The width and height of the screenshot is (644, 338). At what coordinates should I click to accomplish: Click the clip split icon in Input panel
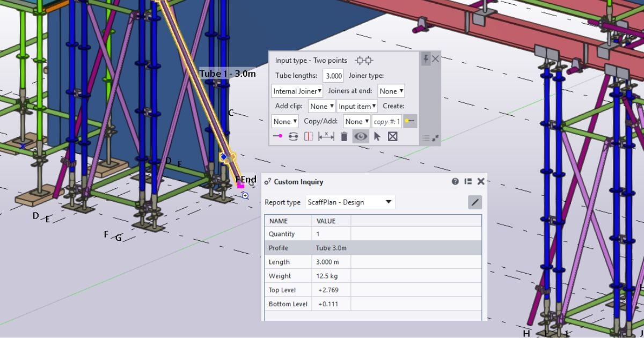click(309, 136)
